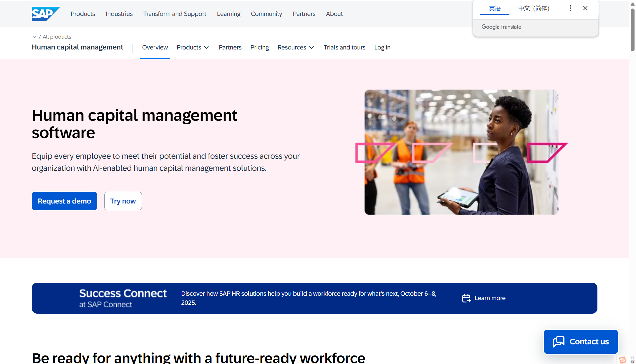The width and height of the screenshot is (636, 364).
Task: Click the SAP logo icon
Action: [x=45, y=14]
